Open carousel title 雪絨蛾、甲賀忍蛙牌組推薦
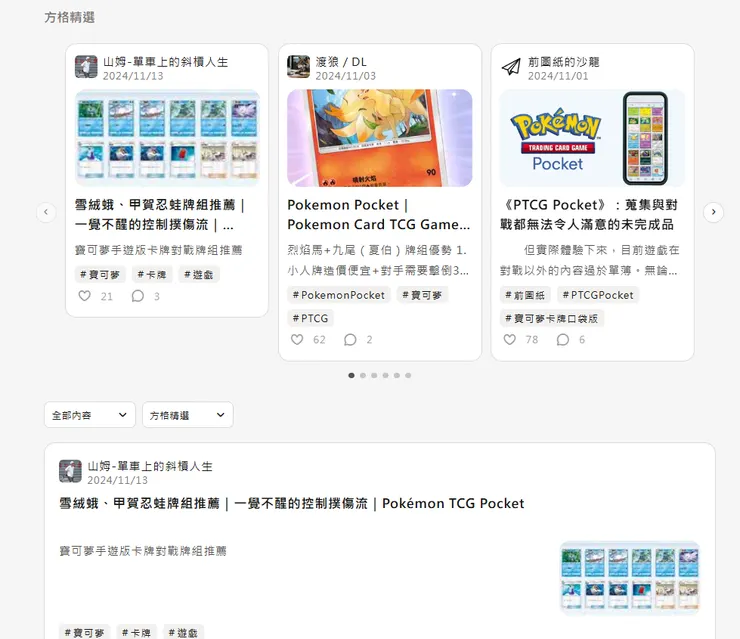This screenshot has width=740, height=639. pyautogui.click(x=160, y=215)
